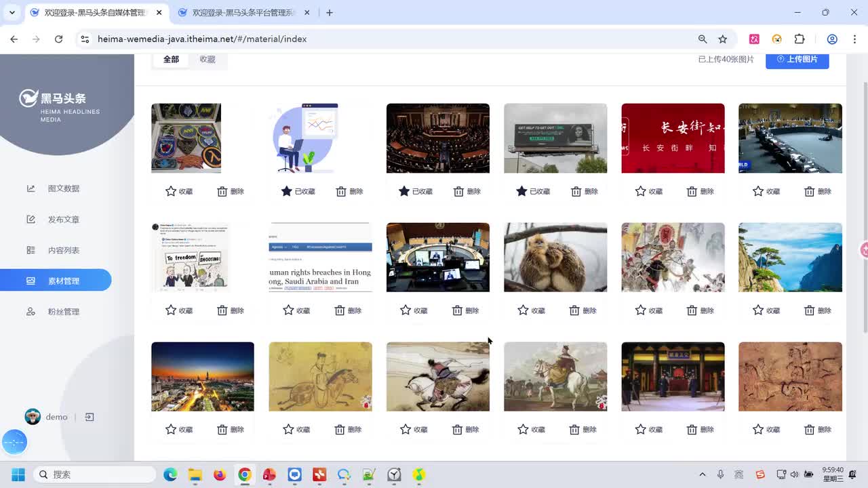This screenshot has width=868, height=488.
Task: Open Firefox from the taskbar
Action: click(220, 474)
